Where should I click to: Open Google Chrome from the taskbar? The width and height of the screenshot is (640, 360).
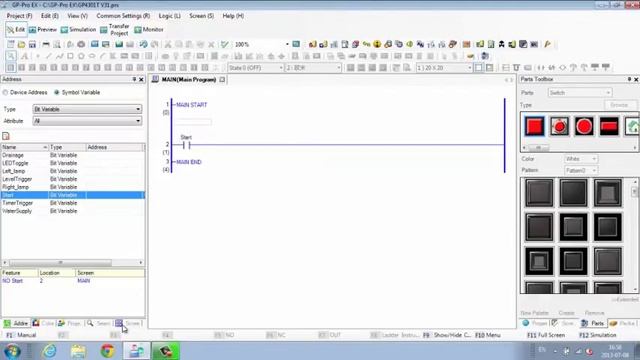(108, 351)
